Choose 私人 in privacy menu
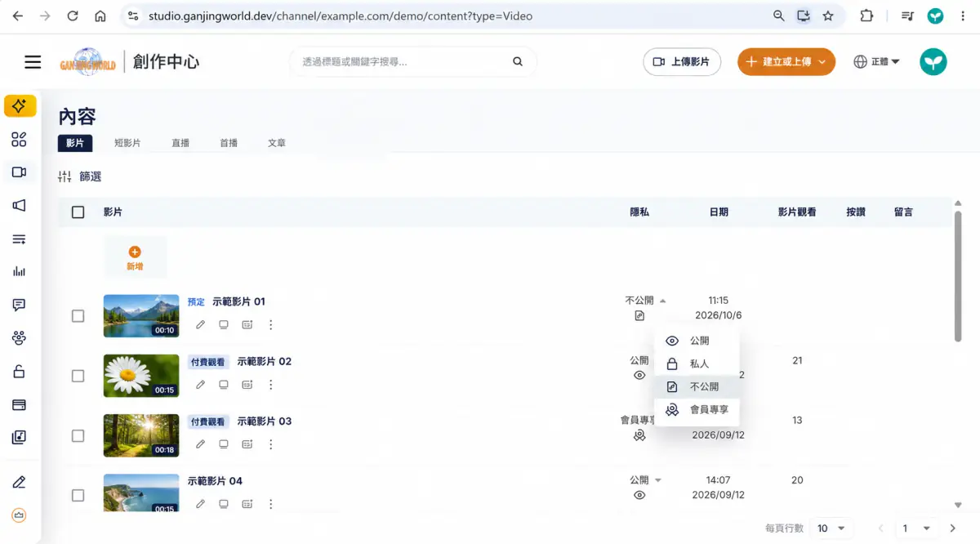Screen dimensions: 980x544 point(697,363)
